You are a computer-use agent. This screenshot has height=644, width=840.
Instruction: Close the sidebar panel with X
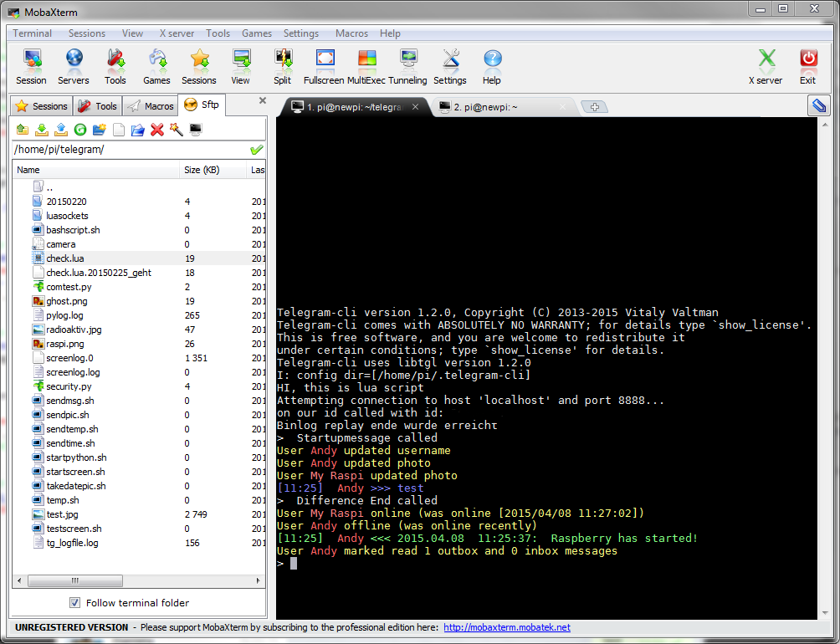tap(263, 100)
